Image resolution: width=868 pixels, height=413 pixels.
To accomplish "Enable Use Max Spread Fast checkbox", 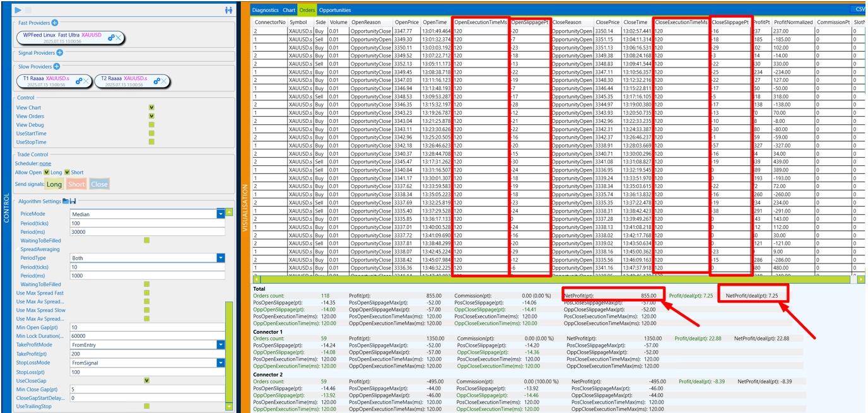I will [146, 293].
